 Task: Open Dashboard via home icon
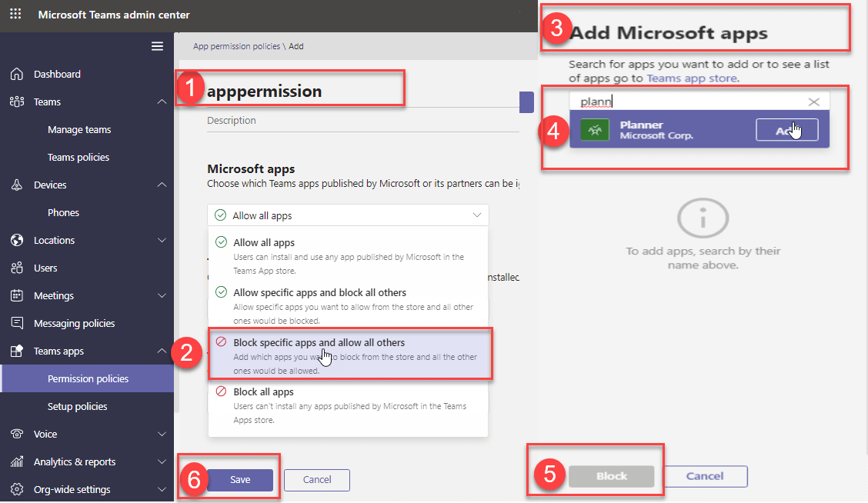[x=17, y=75]
